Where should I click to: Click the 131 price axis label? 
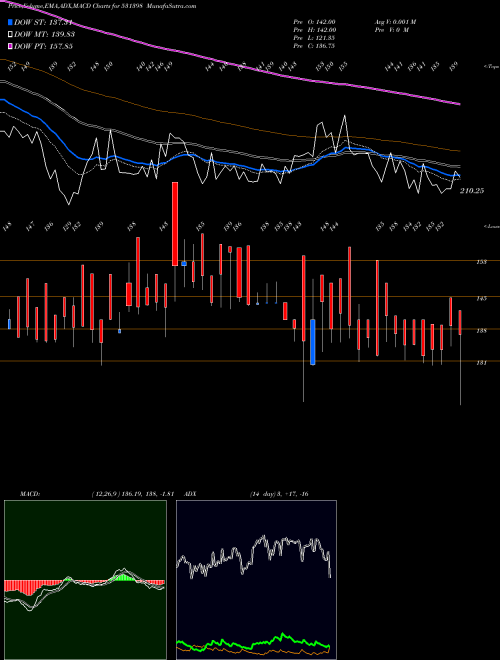pos(481,362)
